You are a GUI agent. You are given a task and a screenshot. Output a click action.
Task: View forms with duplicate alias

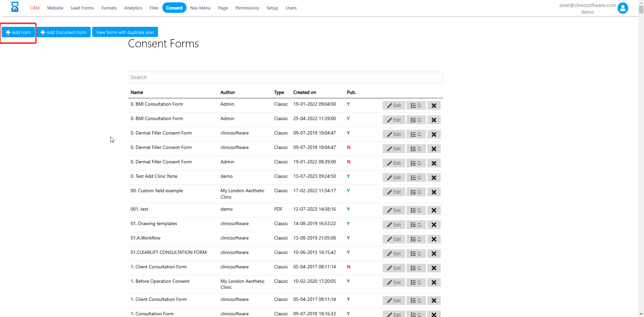pyautogui.click(x=125, y=32)
